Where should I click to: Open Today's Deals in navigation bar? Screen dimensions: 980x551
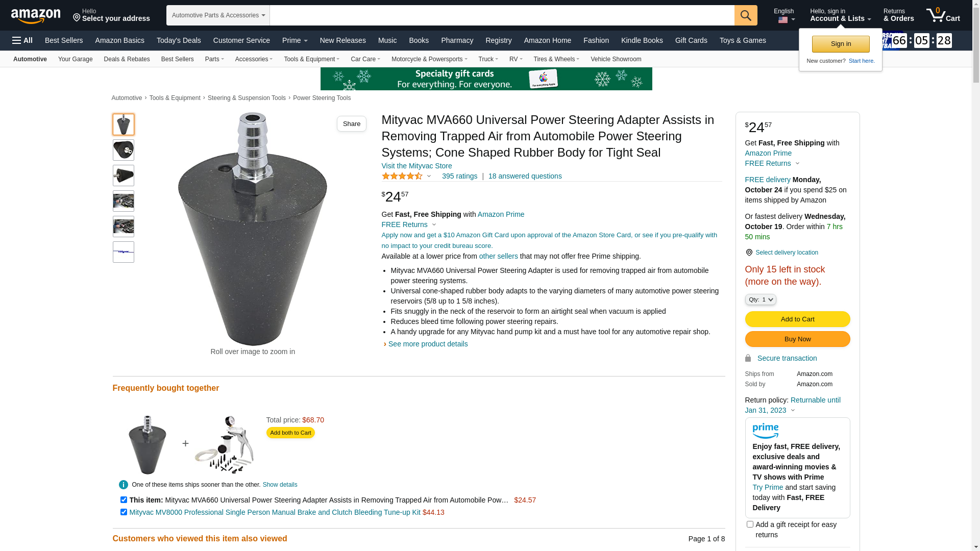click(x=179, y=40)
